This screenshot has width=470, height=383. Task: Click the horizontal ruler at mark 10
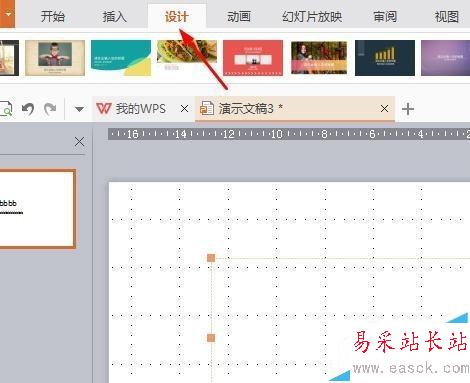point(276,134)
